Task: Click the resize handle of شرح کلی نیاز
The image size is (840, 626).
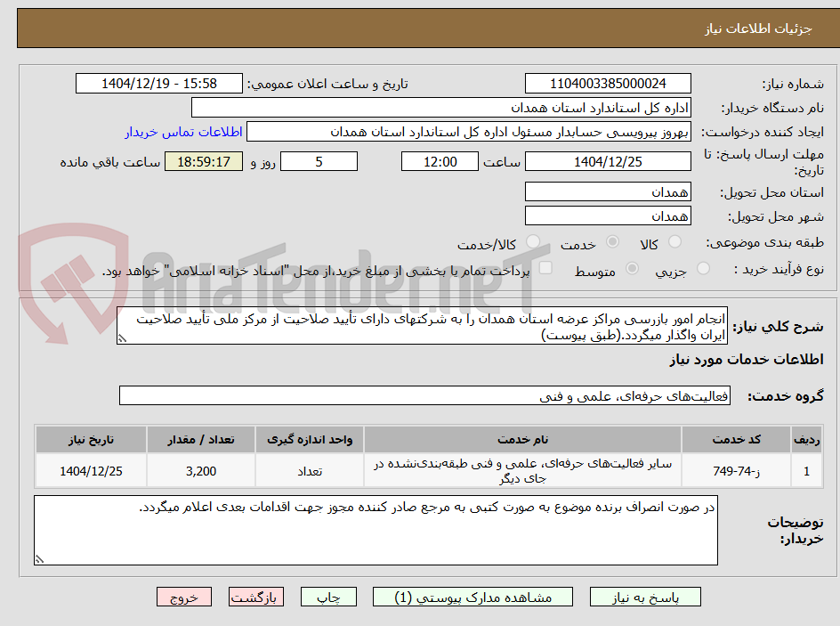Action: tap(122, 338)
